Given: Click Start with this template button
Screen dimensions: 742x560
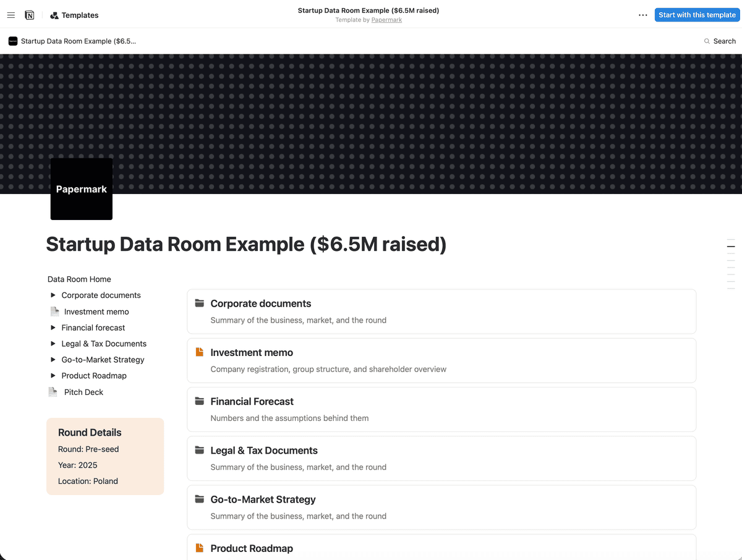Looking at the screenshot, I should point(697,15).
